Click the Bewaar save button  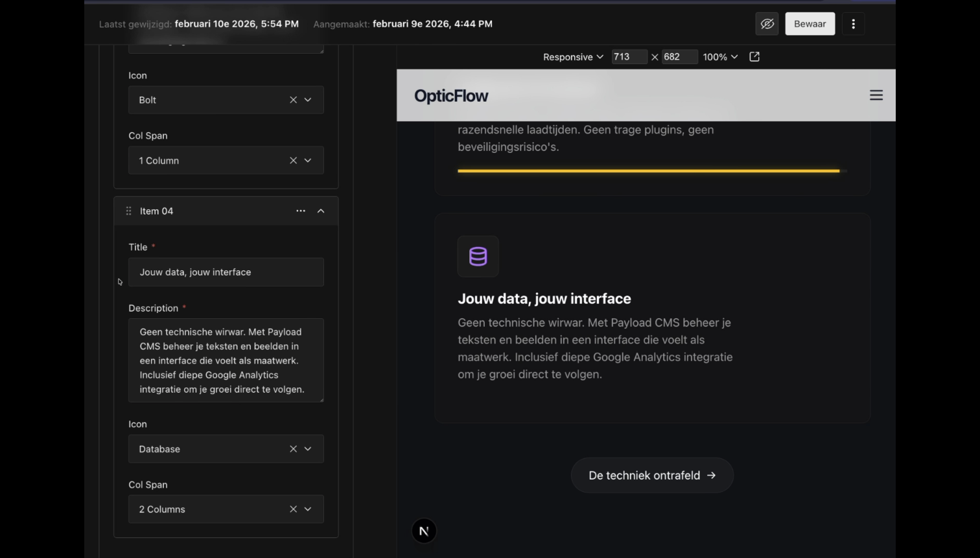(810, 24)
